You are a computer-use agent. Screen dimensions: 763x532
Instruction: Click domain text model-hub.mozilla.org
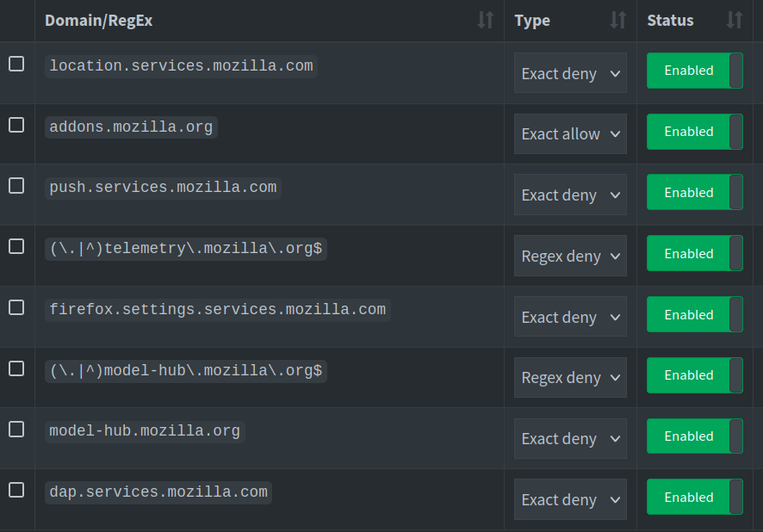pos(145,431)
